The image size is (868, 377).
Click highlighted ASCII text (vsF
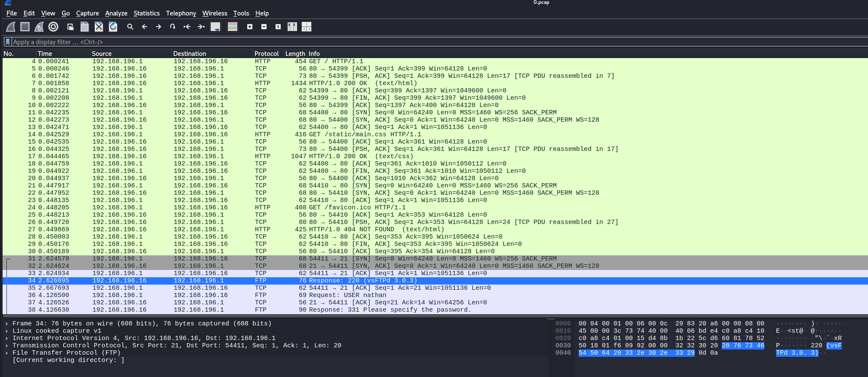(834, 345)
